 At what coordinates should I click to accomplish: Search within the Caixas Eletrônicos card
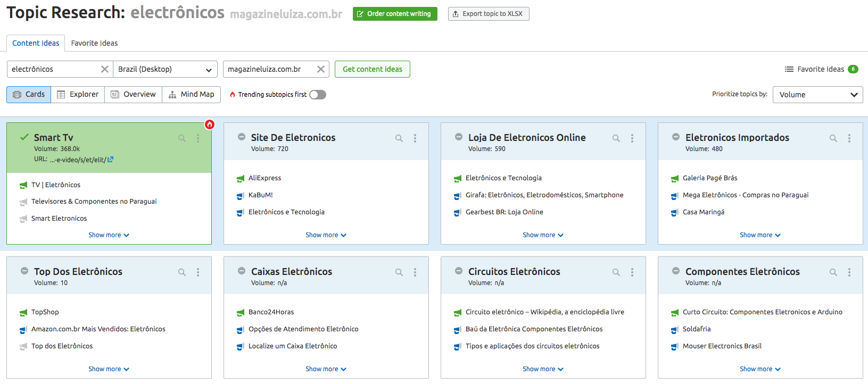[x=399, y=272]
